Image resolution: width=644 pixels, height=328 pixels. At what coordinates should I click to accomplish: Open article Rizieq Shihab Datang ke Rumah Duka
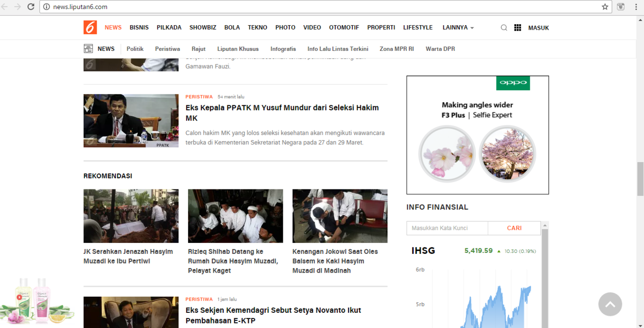click(233, 261)
